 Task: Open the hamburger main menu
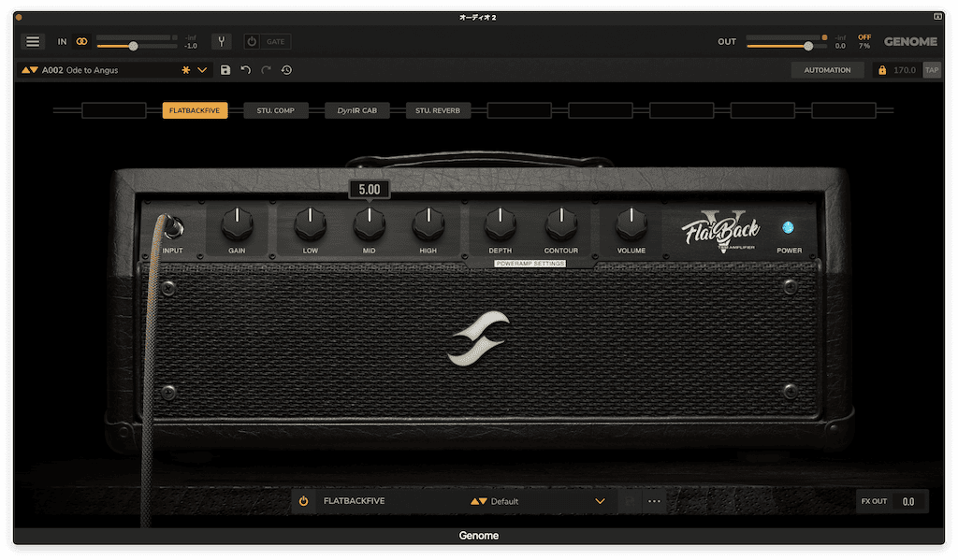tap(33, 41)
